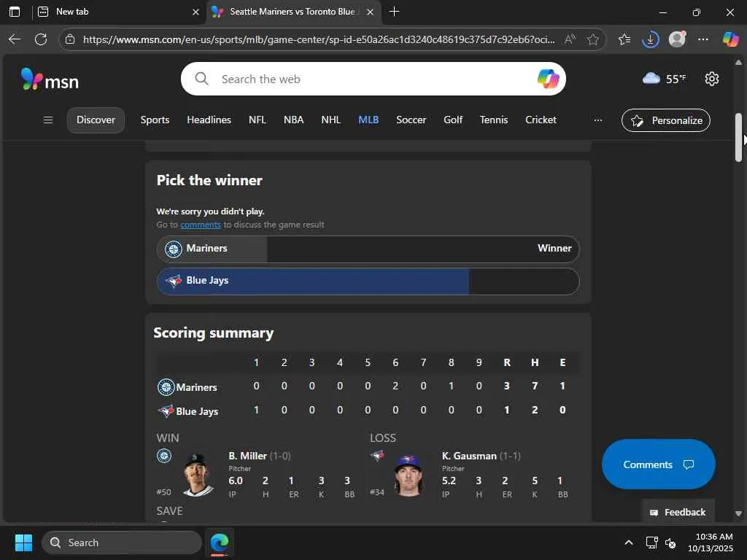Open the blue Comments button
The image size is (747, 560).
click(659, 464)
